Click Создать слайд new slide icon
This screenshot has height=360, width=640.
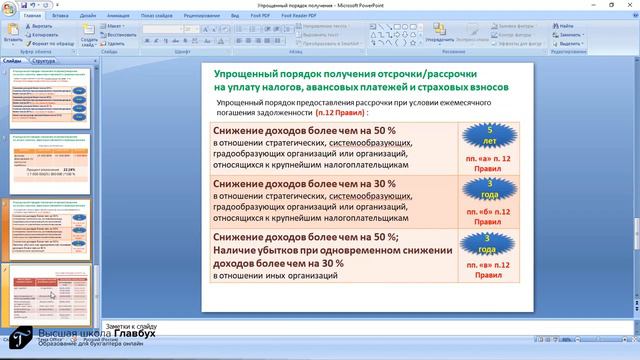tap(88, 30)
